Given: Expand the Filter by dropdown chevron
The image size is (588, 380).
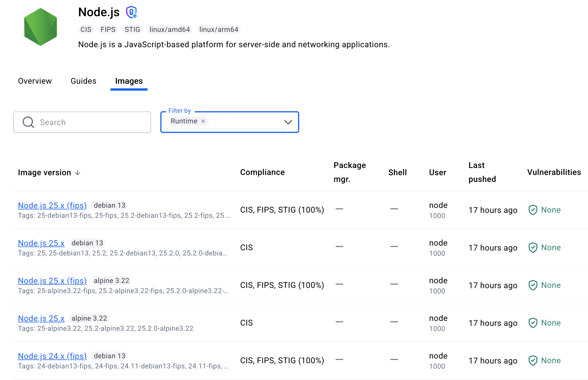Looking at the screenshot, I should [x=288, y=122].
